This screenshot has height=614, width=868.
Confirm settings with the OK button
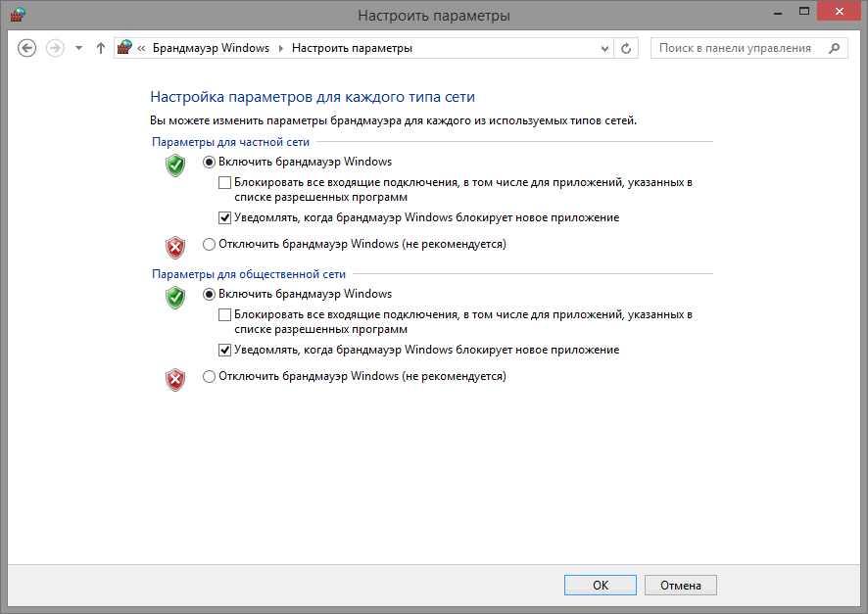[x=601, y=585]
